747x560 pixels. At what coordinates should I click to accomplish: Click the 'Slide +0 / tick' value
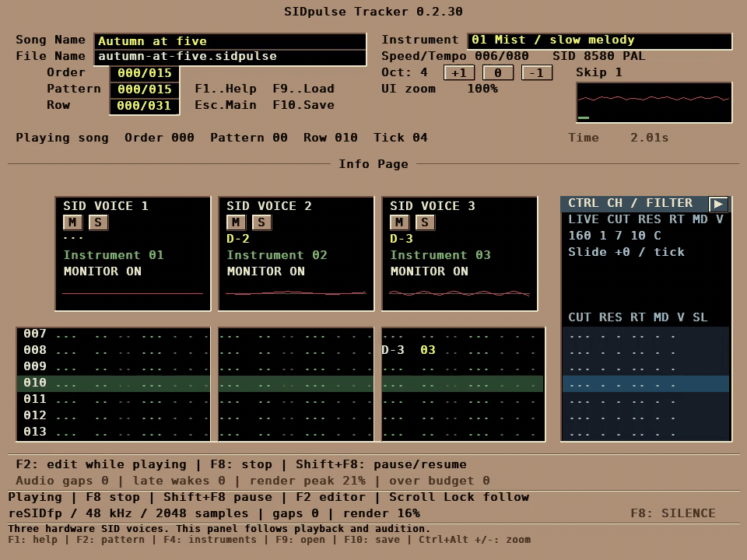[x=626, y=252]
